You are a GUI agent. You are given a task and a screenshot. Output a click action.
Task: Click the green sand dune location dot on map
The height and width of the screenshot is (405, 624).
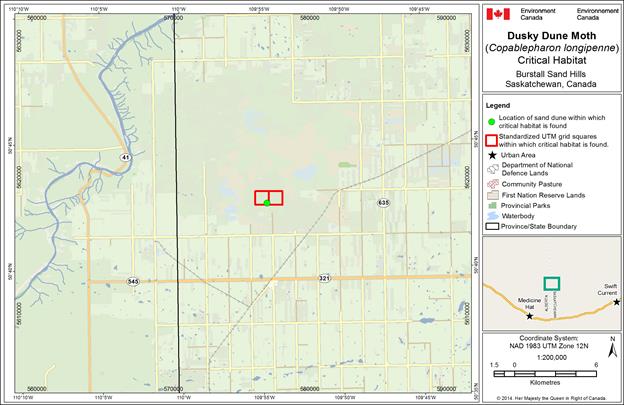(x=267, y=203)
